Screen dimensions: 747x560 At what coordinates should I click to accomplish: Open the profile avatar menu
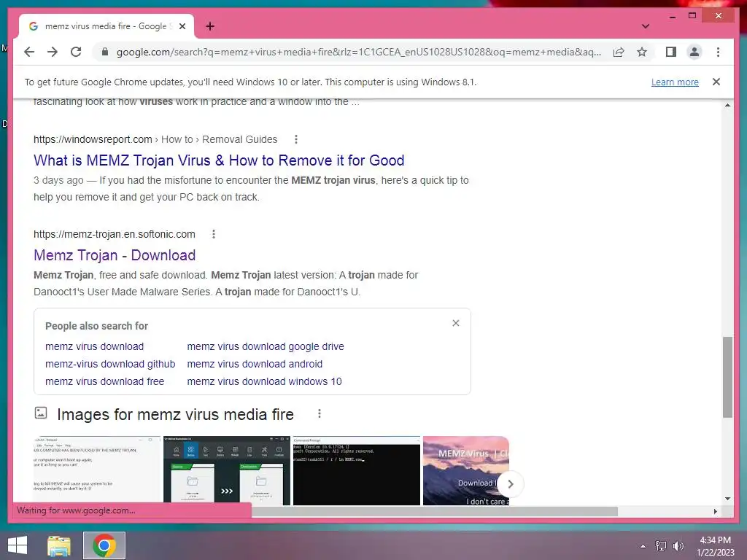point(694,52)
